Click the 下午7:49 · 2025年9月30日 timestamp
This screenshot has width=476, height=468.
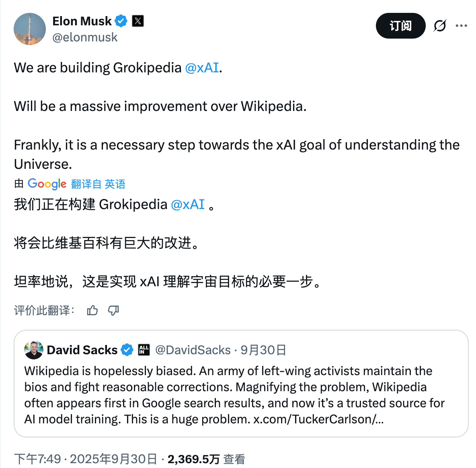(85, 459)
